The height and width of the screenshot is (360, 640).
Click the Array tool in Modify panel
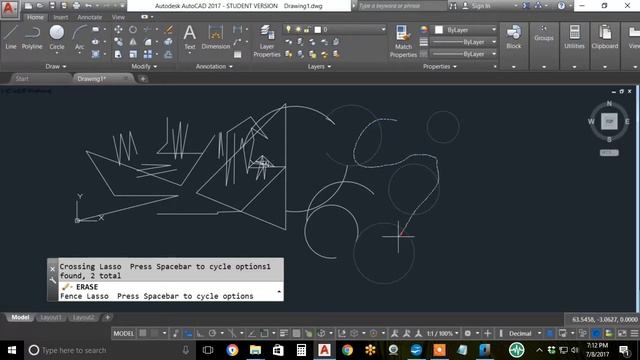pyautogui.click(x=148, y=54)
